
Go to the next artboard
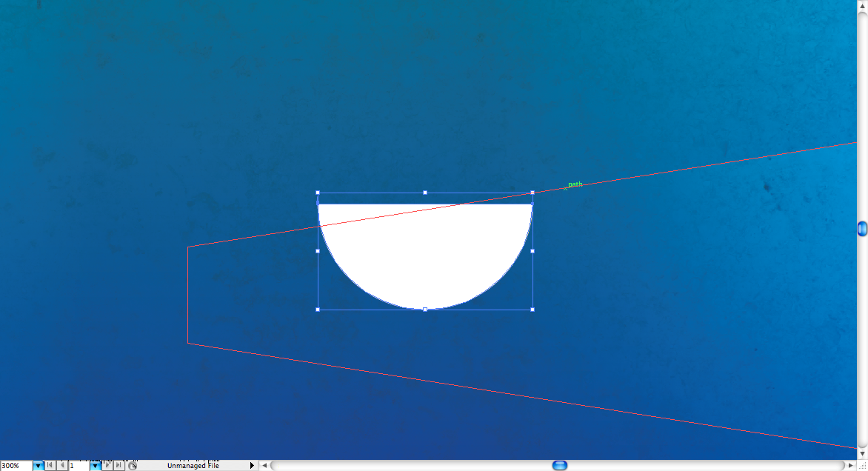[x=107, y=466]
